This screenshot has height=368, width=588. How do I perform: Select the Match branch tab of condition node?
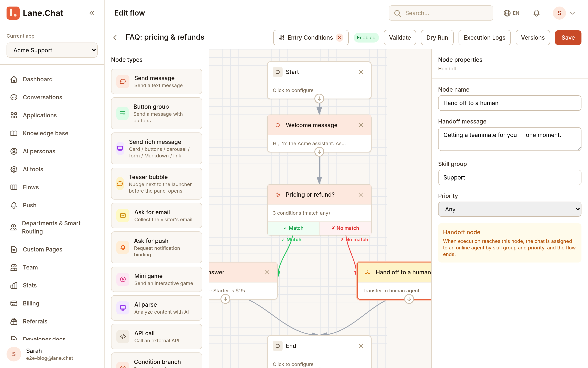[294, 228]
